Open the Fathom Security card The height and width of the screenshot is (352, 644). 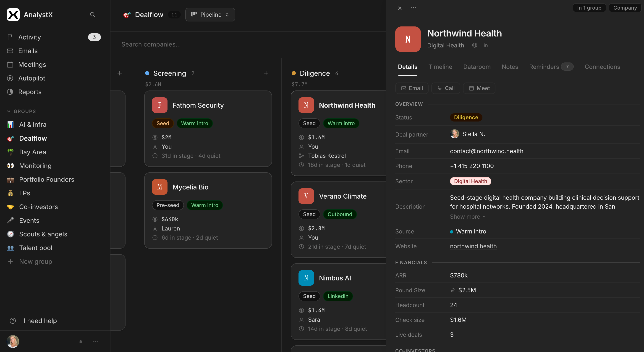[208, 129]
